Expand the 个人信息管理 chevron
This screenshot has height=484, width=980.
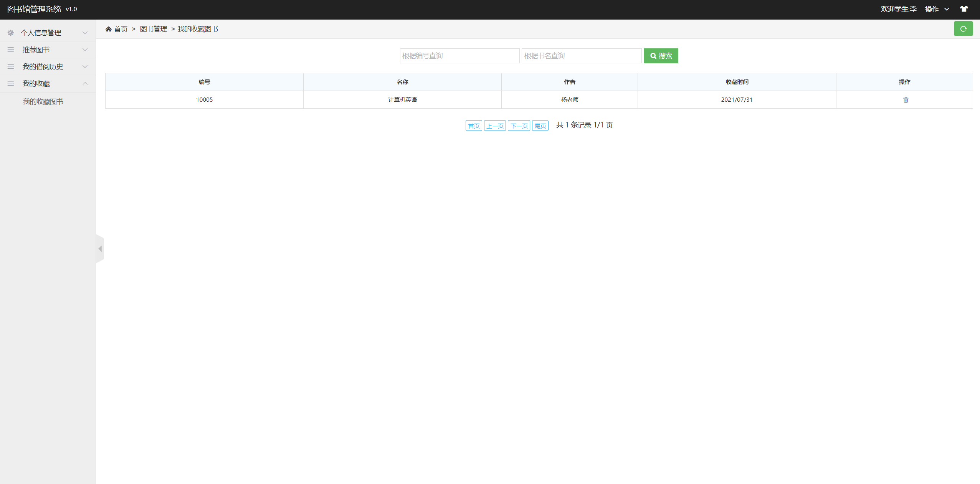pos(85,33)
